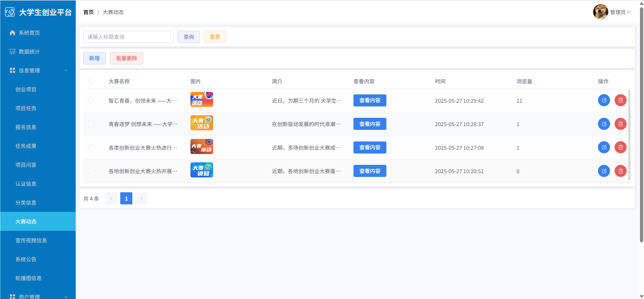Toggle the select-all checkbox in the header
Image resolution: width=644 pixels, height=299 pixels.
(91, 81)
